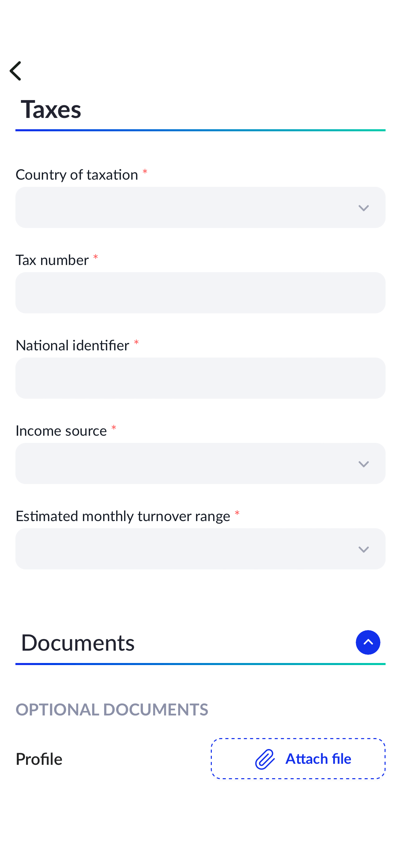Click into the National identifier field
Screen dimensions: 401x868
(200, 378)
